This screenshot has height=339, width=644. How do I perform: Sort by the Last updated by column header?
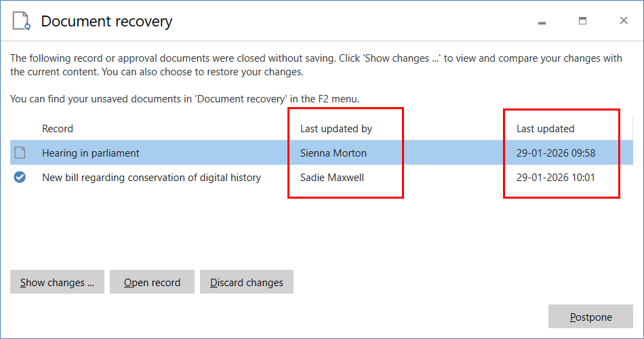click(336, 129)
